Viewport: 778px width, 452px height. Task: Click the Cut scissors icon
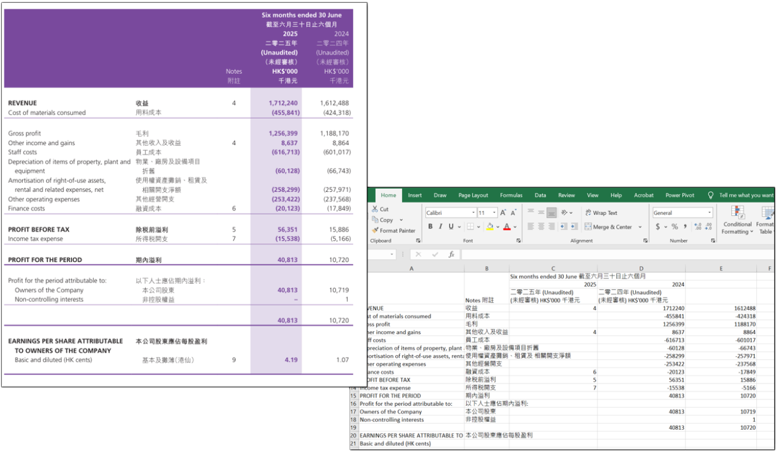point(375,209)
